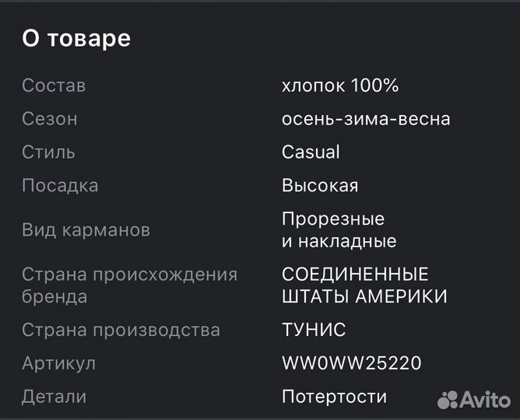Click the Avito logo watermark
This screenshot has width=520, height=420.
[473, 399]
